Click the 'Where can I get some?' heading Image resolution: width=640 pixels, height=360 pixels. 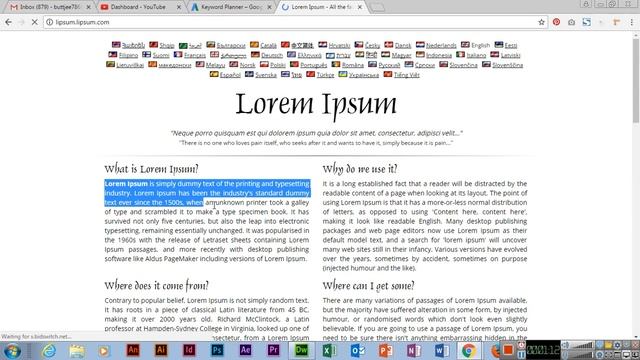368,285
